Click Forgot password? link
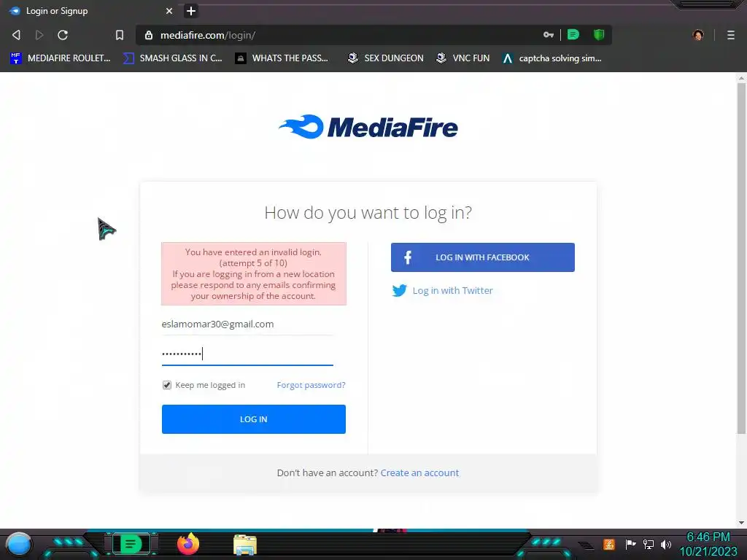Screen dimensions: 747x560 pyautogui.click(x=311, y=385)
